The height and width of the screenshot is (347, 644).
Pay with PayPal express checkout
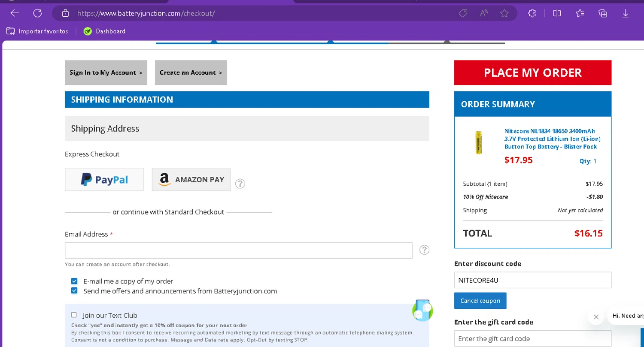click(104, 179)
